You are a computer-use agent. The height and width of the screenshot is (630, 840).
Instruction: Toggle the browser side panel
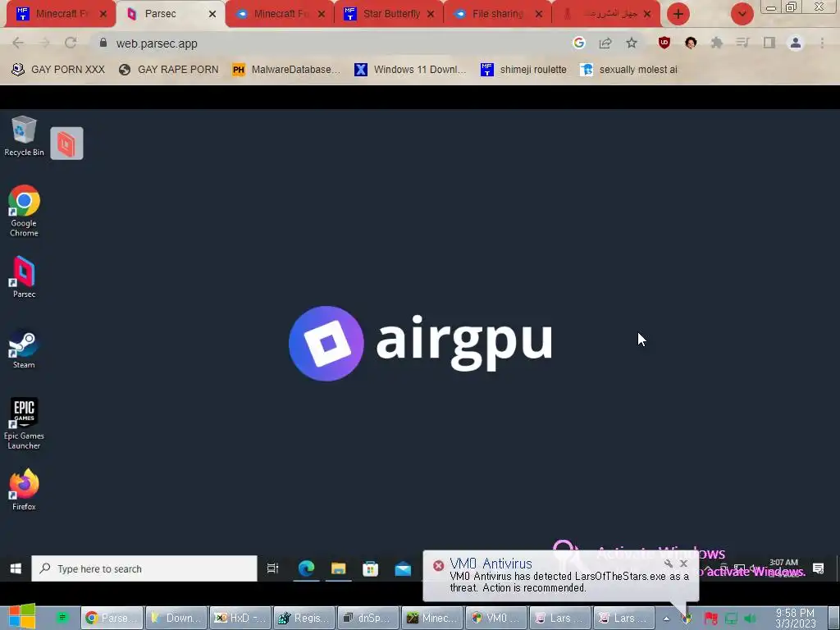point(769,43)
